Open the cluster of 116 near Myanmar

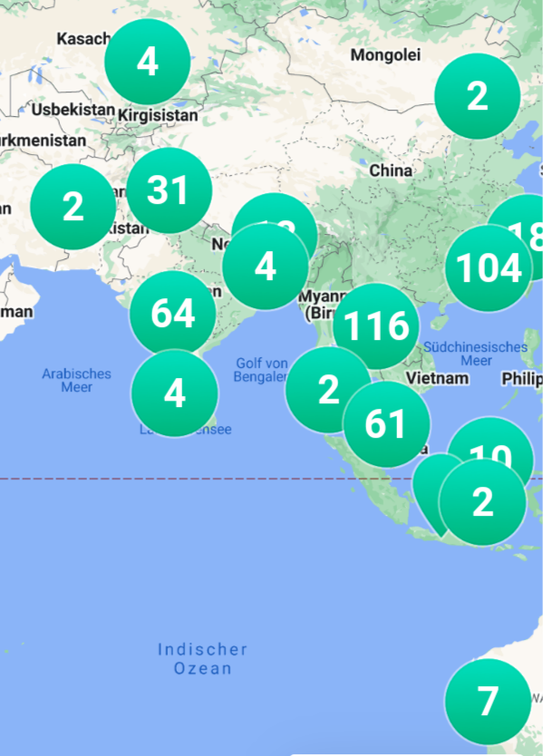point(376,326)
